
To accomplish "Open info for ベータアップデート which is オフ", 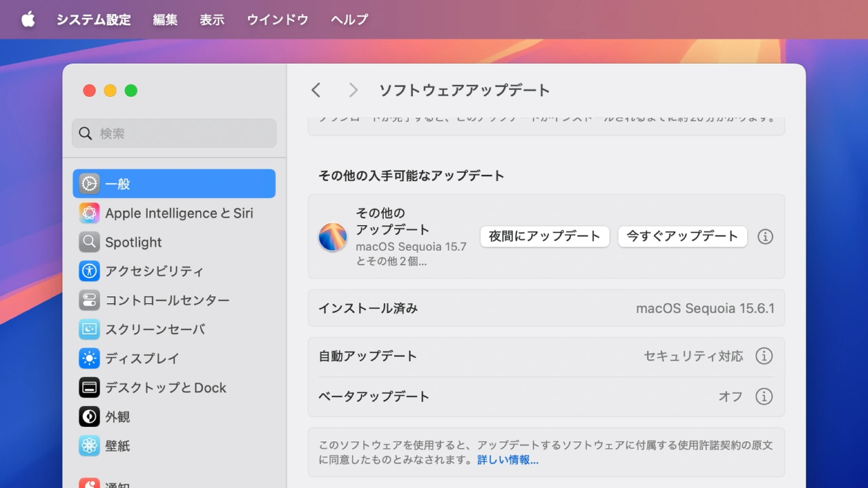I will click(764, 396).
